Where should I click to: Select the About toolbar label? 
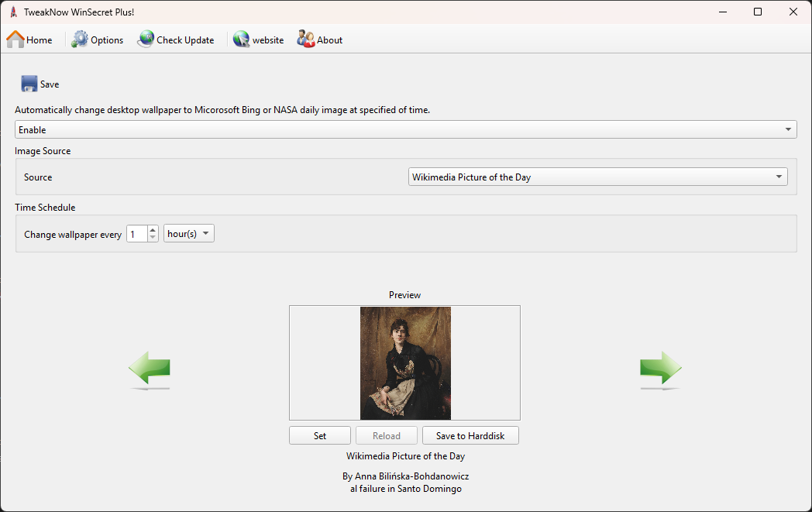point(329,40)
